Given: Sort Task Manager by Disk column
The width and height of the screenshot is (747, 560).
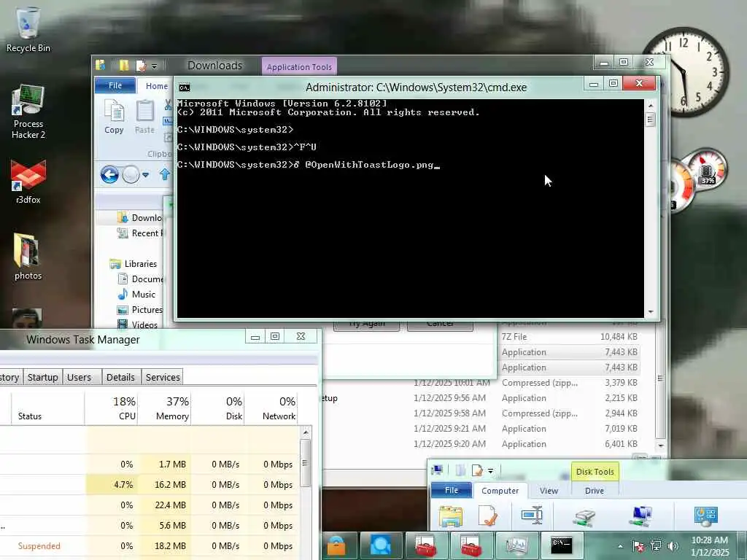Looking at the screenshot, I should pos(218,408).
